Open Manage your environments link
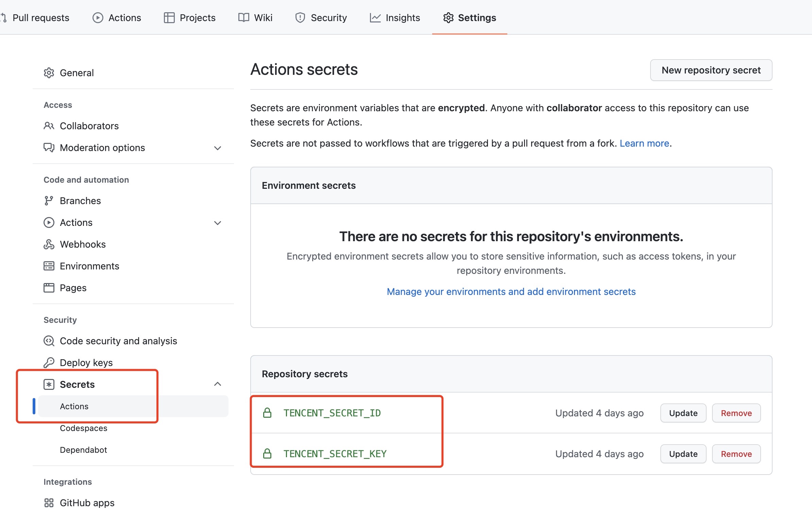 coord(511,292)
